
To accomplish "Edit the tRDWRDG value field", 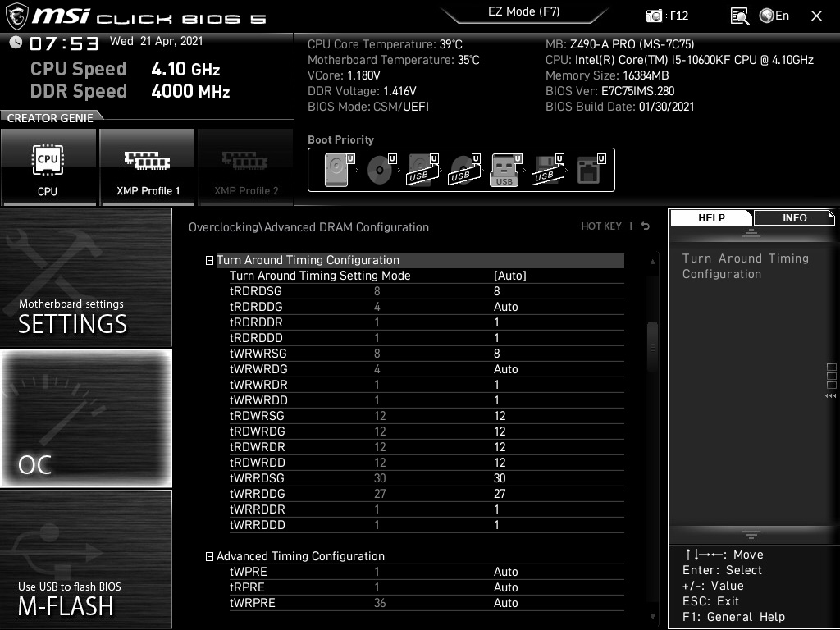I will point(500,431).
